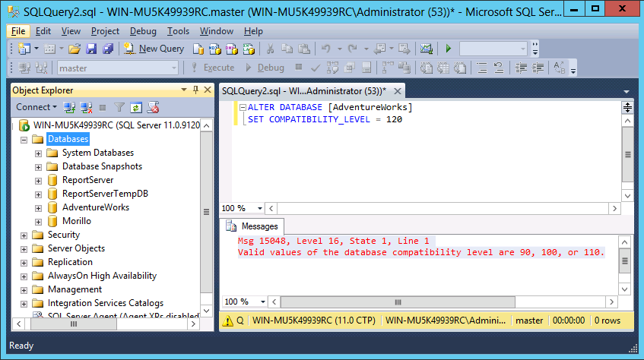The height and width of the screenshot is (360, 644).
Task: Open the Object Explorer window position arrow
Action: pyautogui.click(x=183, y=90)
